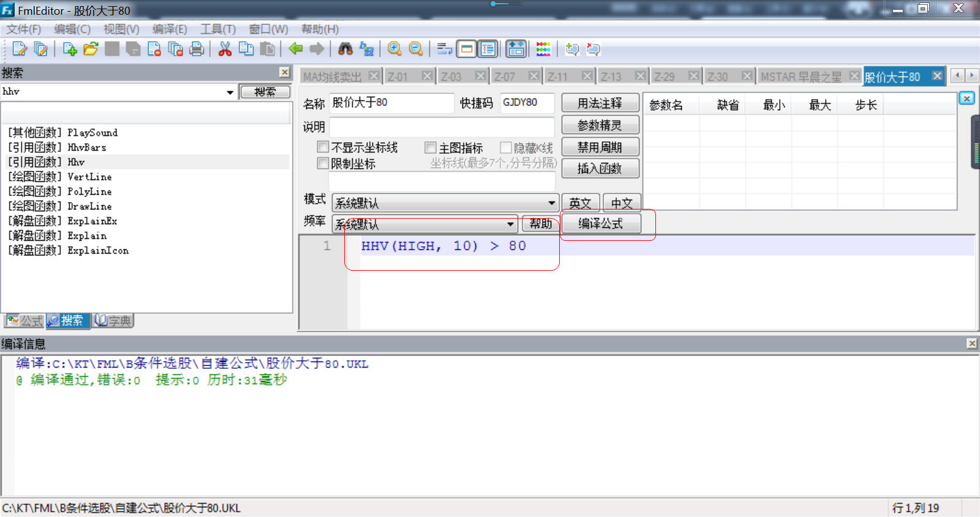This screenshot has width=980, height=517.
Task: Switch to MSTAR早晨之星 tab
Action: tap(801, 77)
